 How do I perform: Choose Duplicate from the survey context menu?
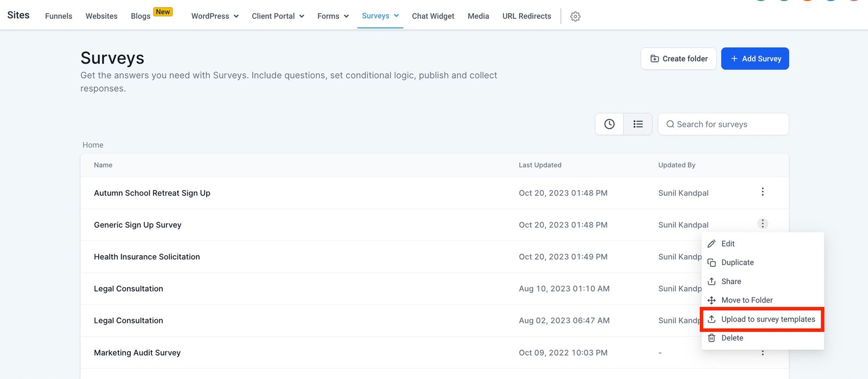click(737, 263)
